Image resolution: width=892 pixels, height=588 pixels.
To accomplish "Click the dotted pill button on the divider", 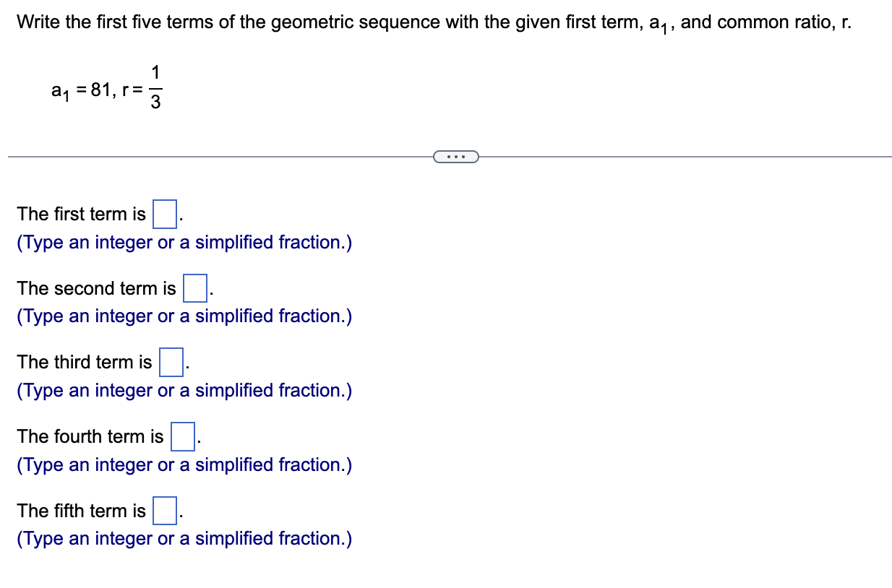I will (455, 155).
